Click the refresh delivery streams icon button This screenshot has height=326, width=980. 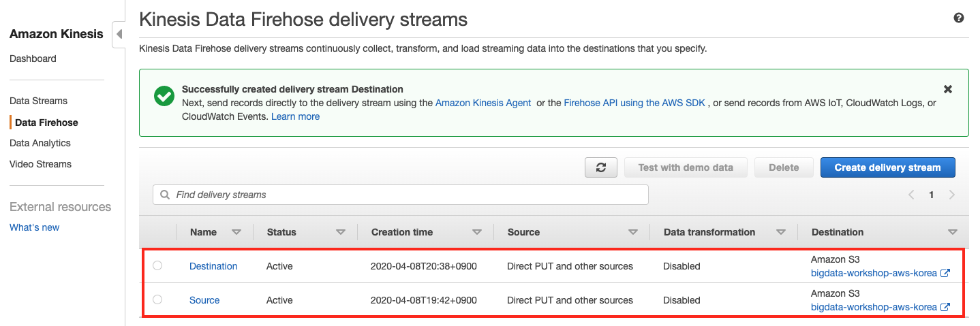tap(600, 167)
